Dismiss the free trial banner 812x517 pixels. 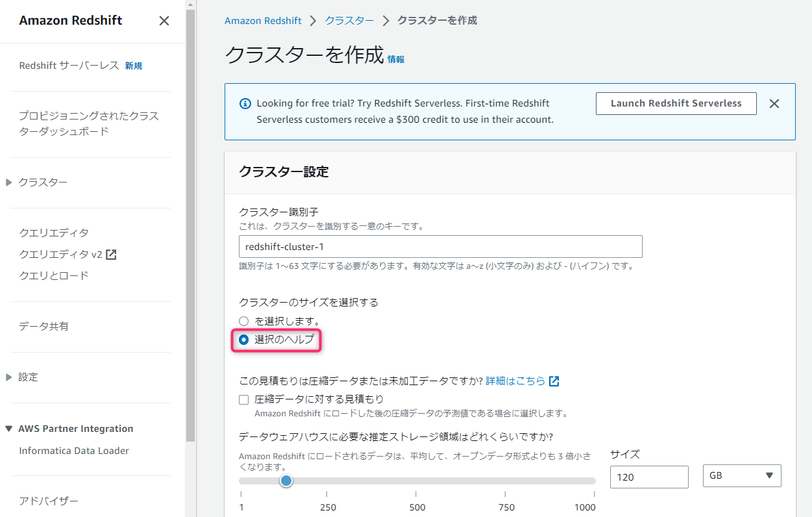tap(774, 103)
